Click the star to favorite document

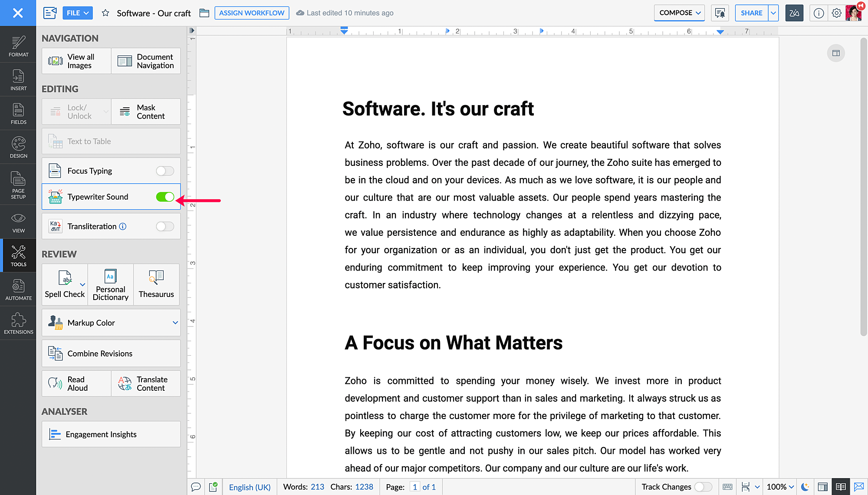(105, 13)
